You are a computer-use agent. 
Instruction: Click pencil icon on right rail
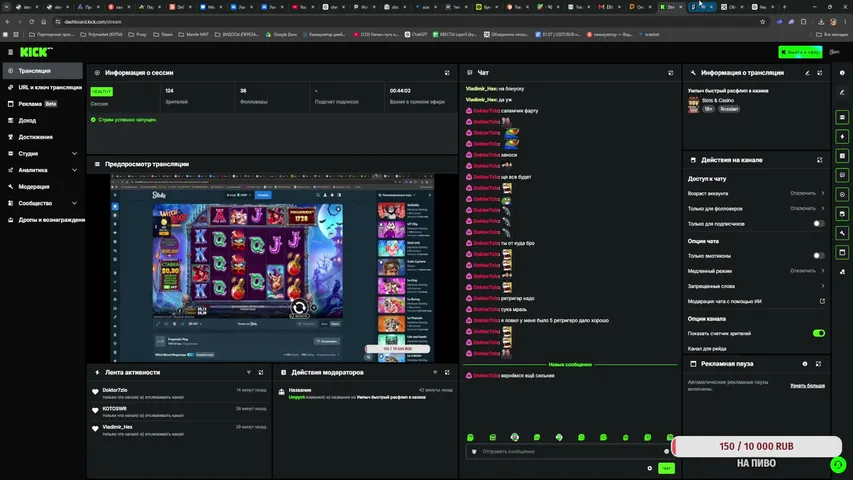coord(842,93)
